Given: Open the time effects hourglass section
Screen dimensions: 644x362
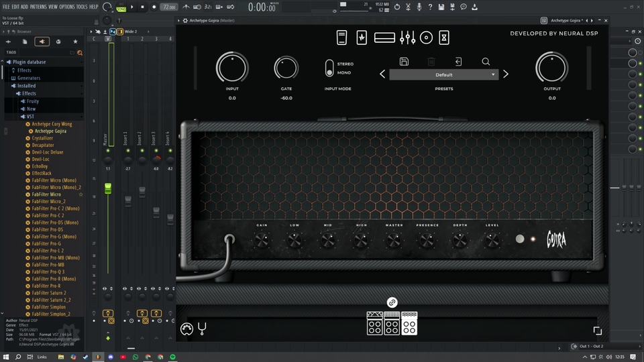Looking at the screenshot, I should click(x=443, y=38).
